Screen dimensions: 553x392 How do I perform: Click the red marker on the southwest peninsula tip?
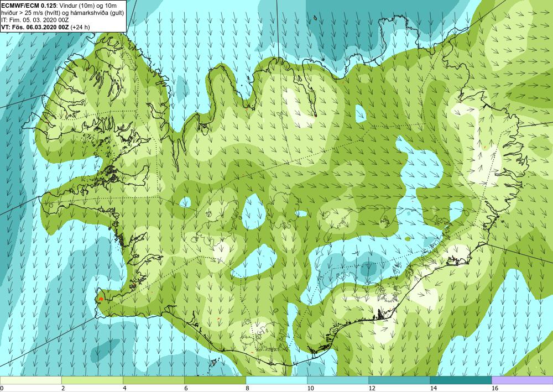pos(101,299)
